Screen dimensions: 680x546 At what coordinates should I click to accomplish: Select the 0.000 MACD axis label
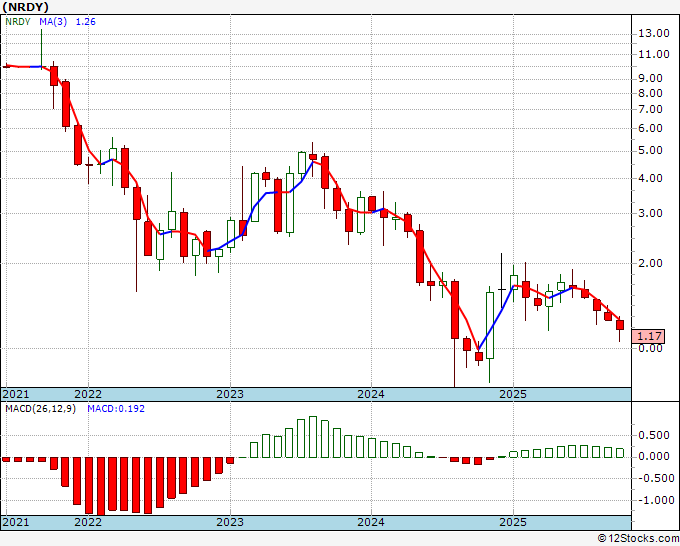[x=654, y=457]
